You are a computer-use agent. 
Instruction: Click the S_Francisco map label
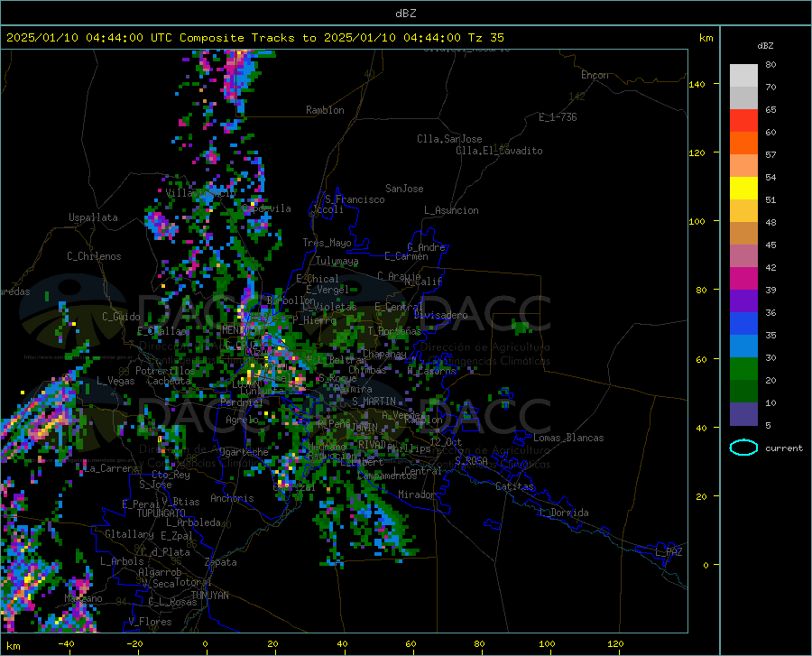pos(355,199)
